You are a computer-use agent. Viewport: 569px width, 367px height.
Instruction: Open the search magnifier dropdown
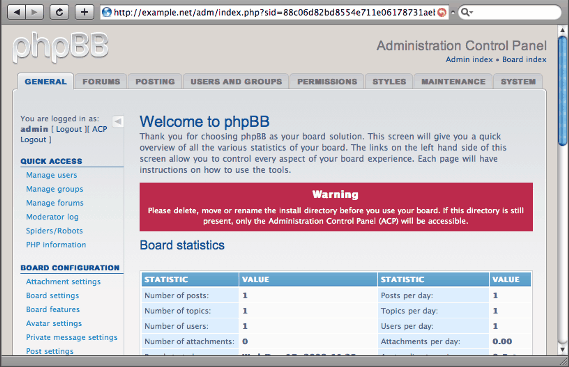466,12
